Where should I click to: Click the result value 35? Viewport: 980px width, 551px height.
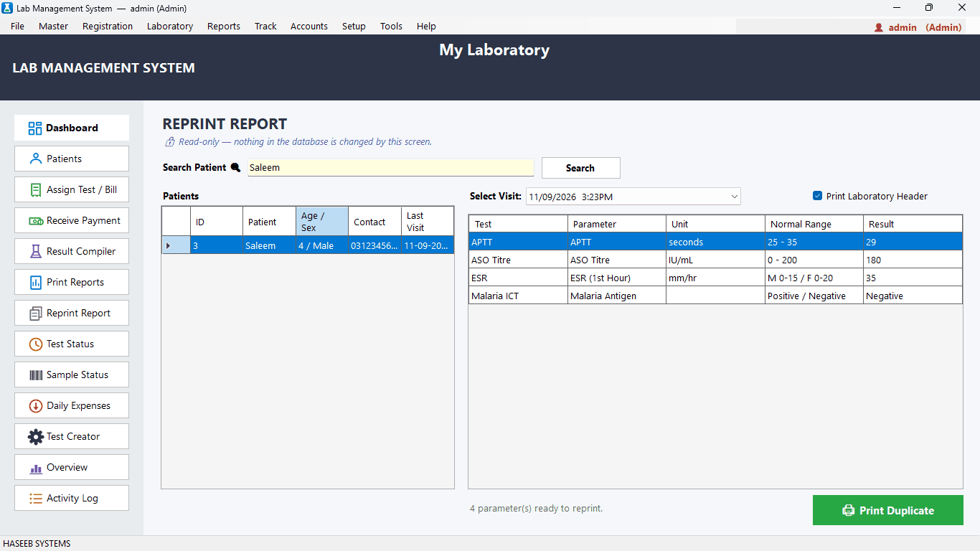click(x=913, y=278)
